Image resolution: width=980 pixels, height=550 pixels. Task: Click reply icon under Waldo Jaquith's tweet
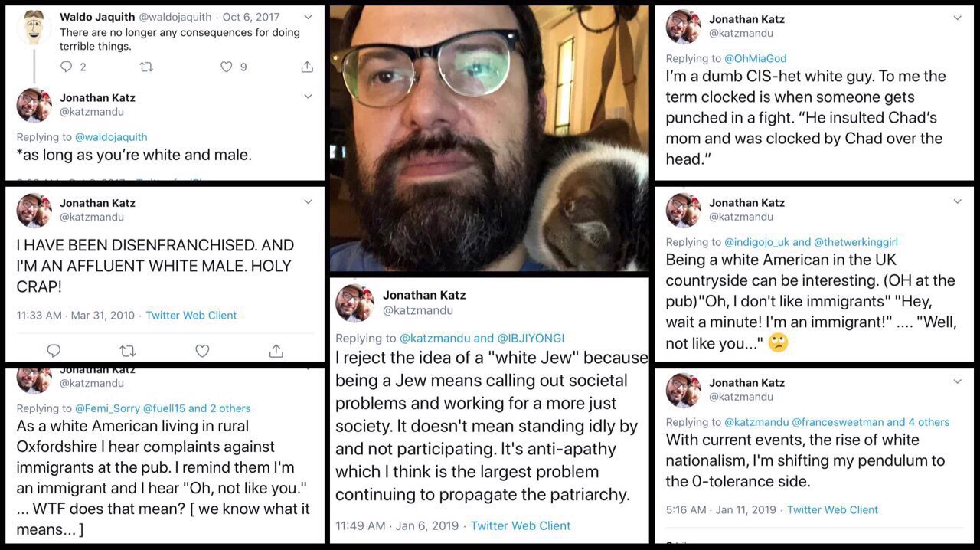(x=66, y=67)
